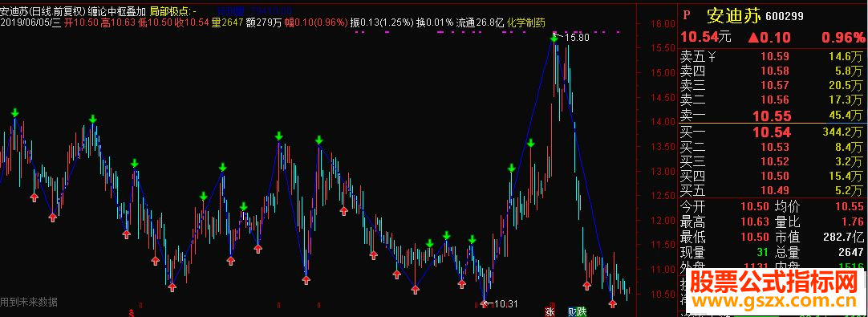Viewport: 868px width, 317px height.
Task: Click the date 2019/06/05/三 in header
Action: (x=30, y=22)
